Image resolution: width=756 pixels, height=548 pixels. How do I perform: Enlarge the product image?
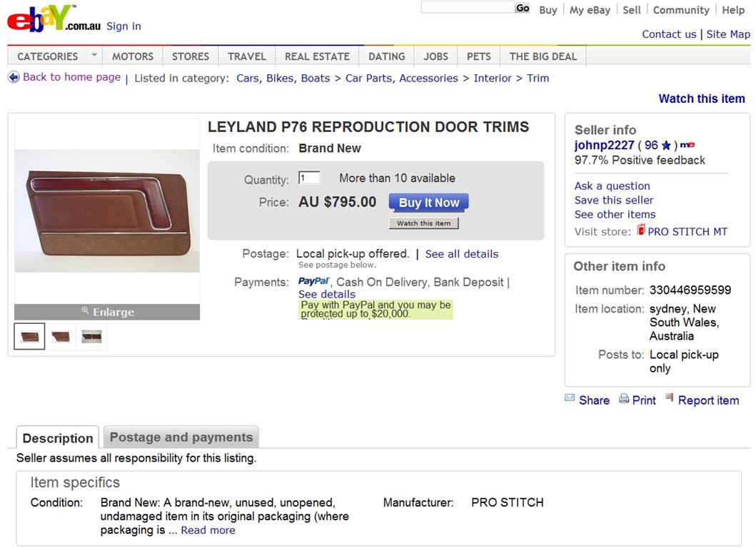point(107,312)
